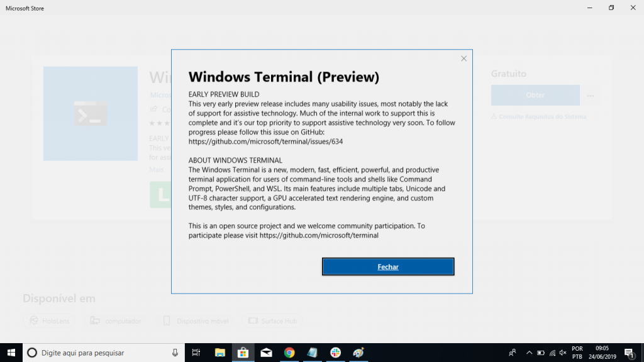Click the muted volume icon

point(563,353)
